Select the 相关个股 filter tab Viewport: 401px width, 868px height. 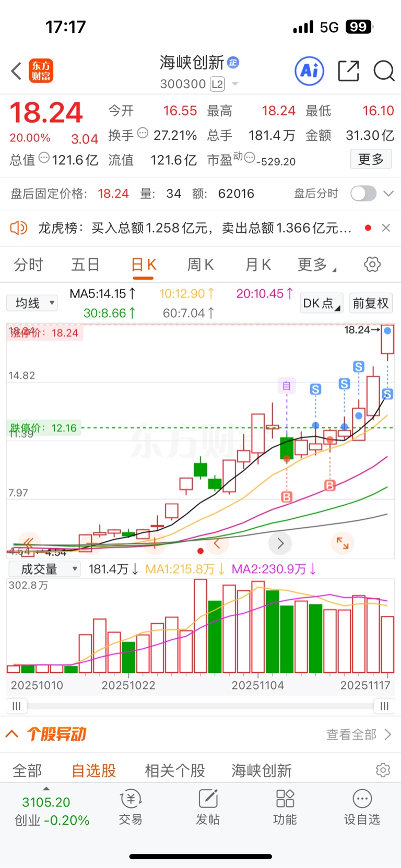[x=175, y=770]
